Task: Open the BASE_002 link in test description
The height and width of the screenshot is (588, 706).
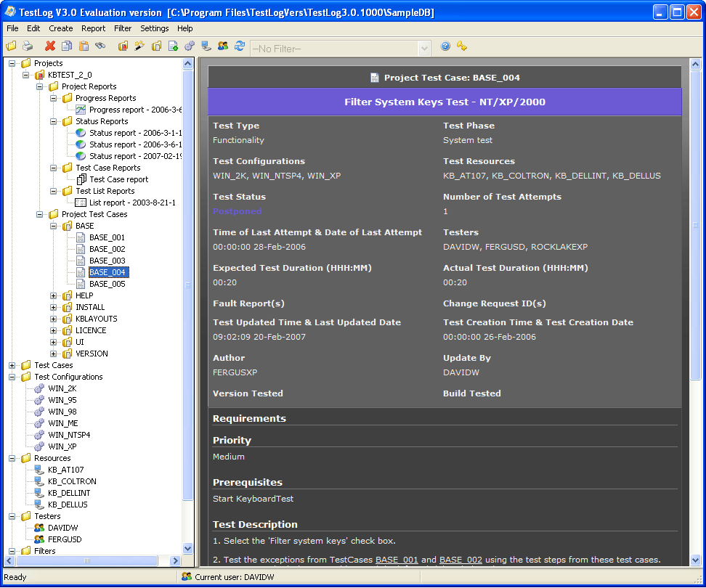Action: click(x=460, y=560)
